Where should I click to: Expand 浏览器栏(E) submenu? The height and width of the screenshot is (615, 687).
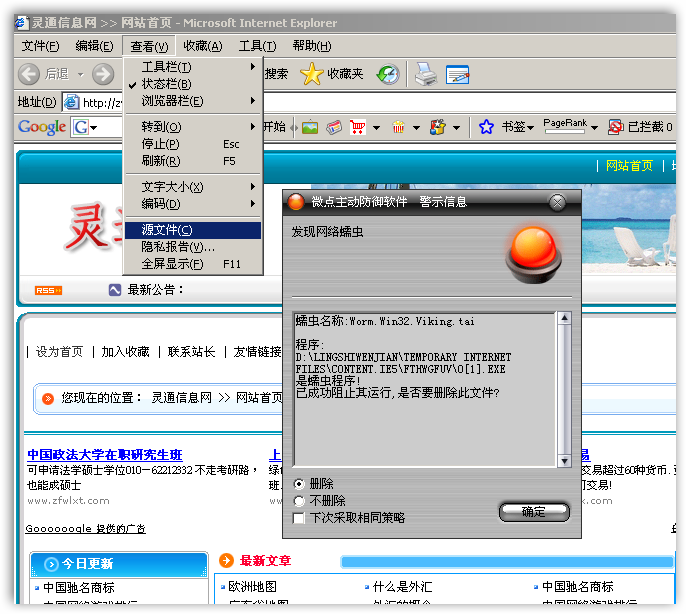pos(193,101)
